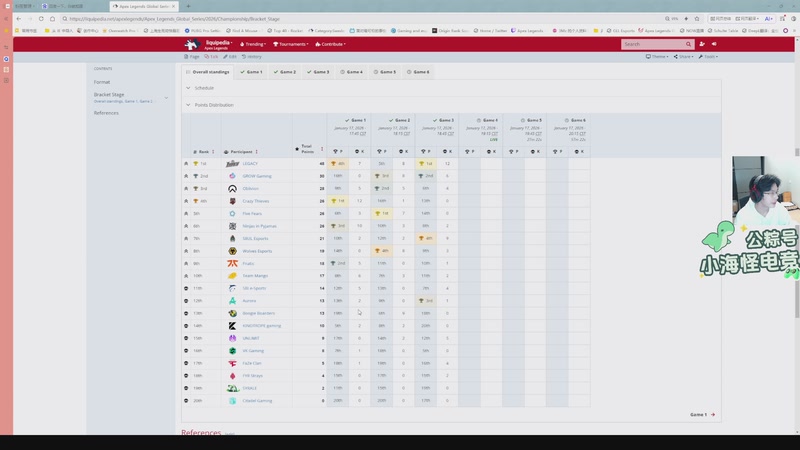The height and width of the screenshot is (450, 800).
Task: Expand the Points Distribution section
Action: pyautogui.click(x=210, y=105)
